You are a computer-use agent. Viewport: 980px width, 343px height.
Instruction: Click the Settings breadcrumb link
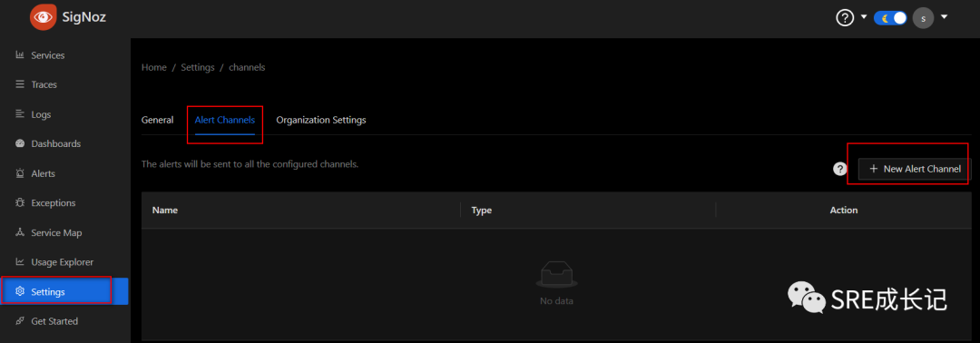click(198, 67)
